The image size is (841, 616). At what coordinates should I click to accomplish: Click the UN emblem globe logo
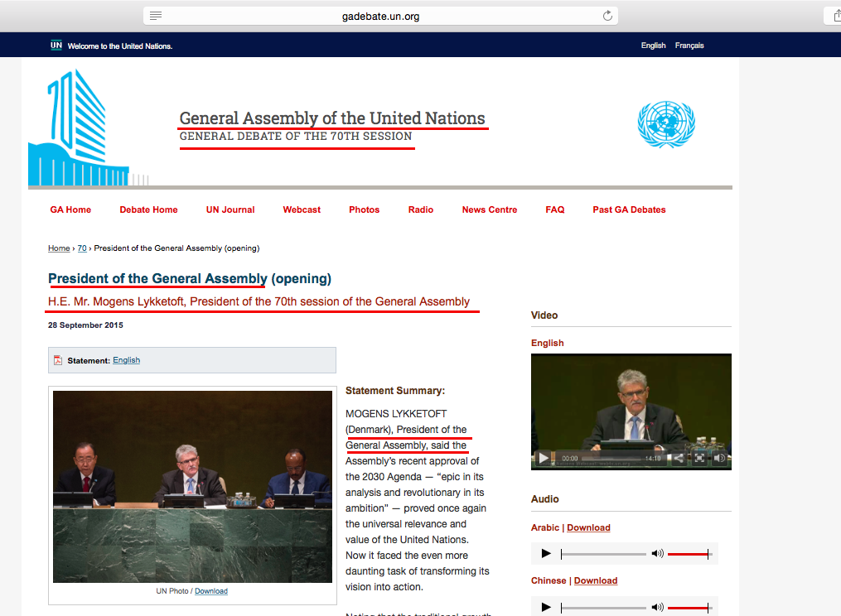coord(666,124)
